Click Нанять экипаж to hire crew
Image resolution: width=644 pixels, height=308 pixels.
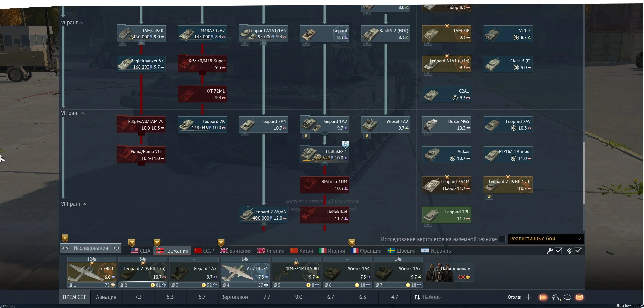450,273
